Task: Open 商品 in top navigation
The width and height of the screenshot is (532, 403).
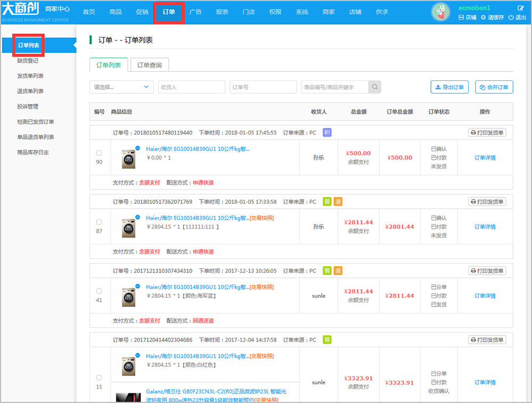Action: (x=115, y=12)
